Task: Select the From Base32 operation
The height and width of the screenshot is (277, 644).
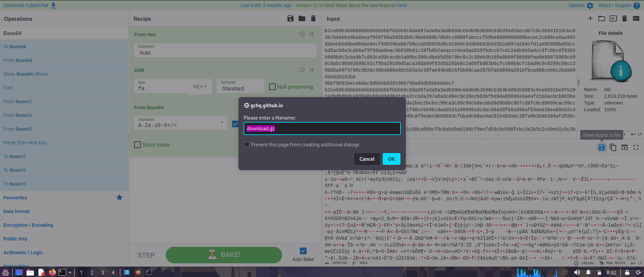Action: point(64,101)
